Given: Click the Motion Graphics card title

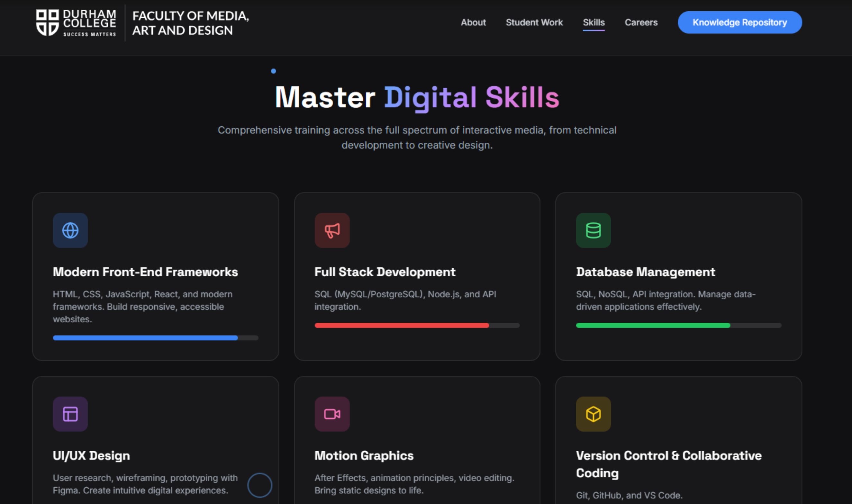Looking at the screenshot, I should (364, 456).
